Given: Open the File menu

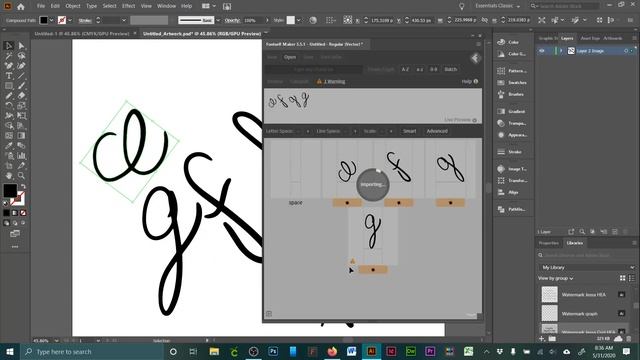Looking at the screenshot, I should point(41,6).
